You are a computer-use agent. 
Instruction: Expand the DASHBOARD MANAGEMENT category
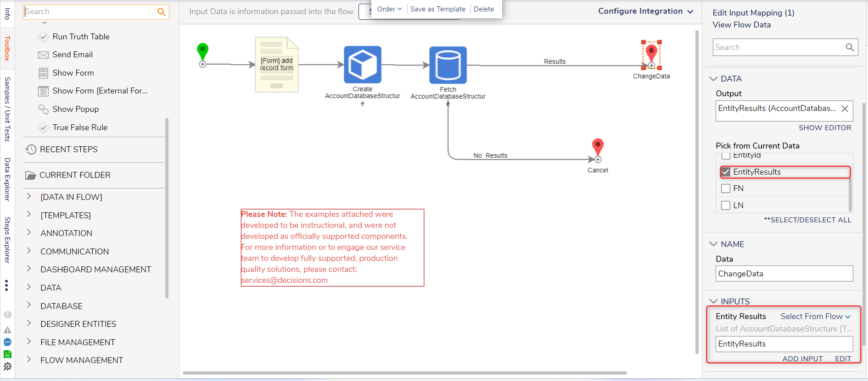click(29, 269)
